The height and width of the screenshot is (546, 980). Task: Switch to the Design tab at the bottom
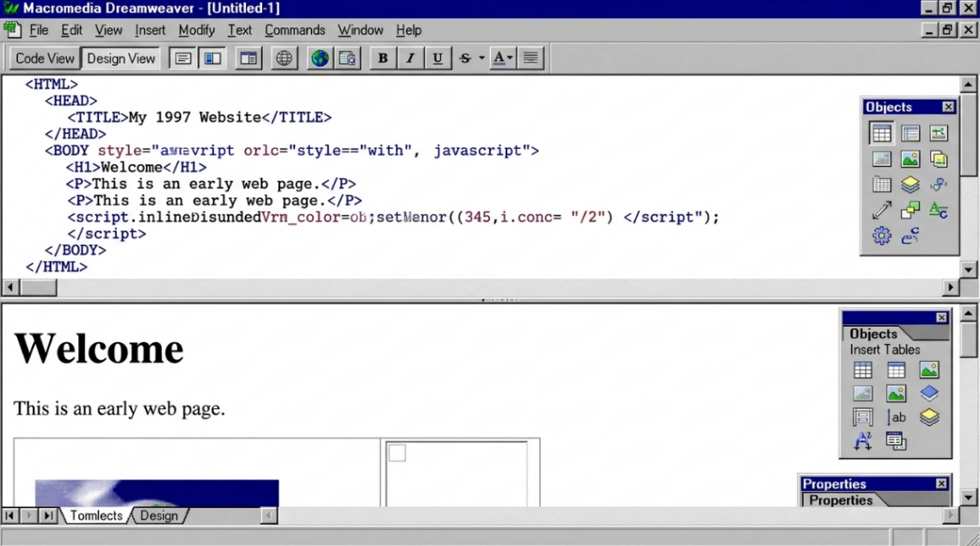point(159,515)
